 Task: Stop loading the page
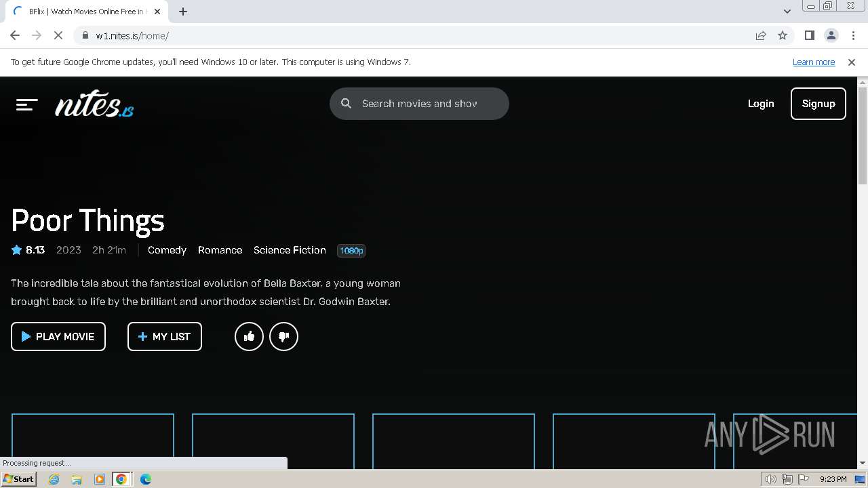[58, 35]
